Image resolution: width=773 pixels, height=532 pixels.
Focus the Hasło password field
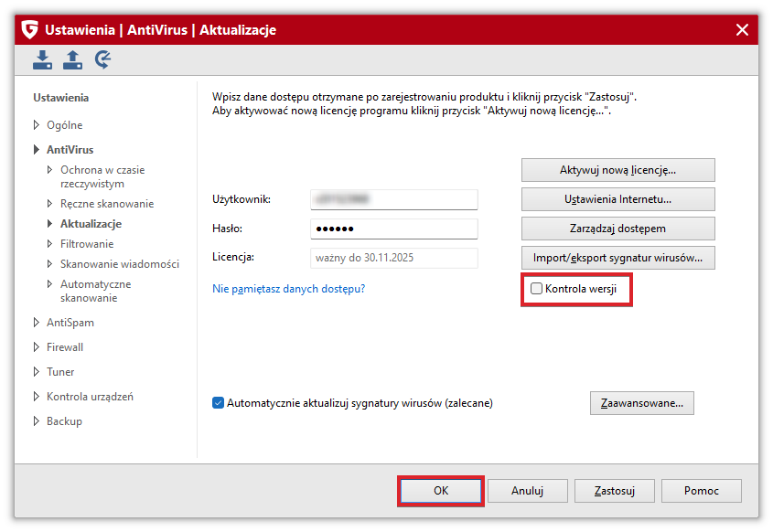click(394, 229)
